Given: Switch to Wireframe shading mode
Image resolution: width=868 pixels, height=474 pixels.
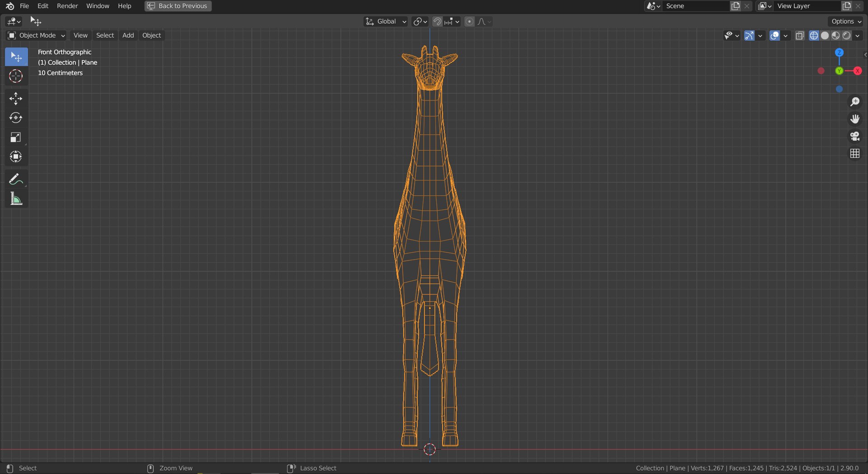Looking at the screenshot, I should point(814,35).
